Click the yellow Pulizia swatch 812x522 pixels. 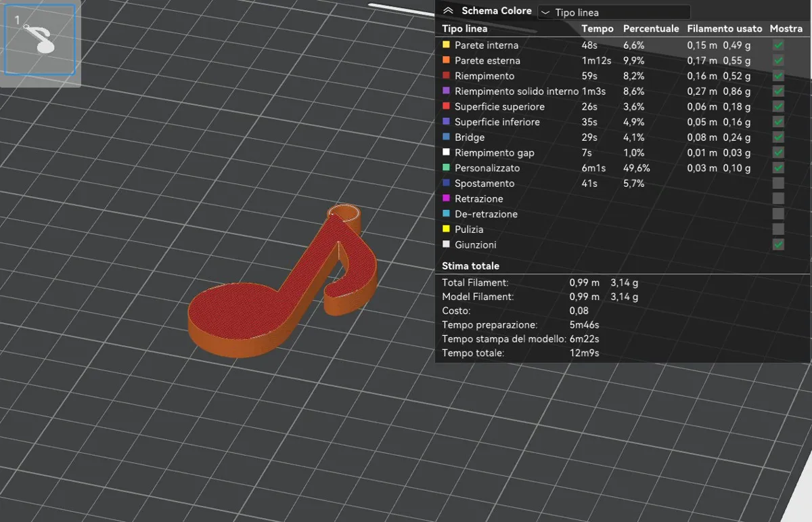(446, 230)
